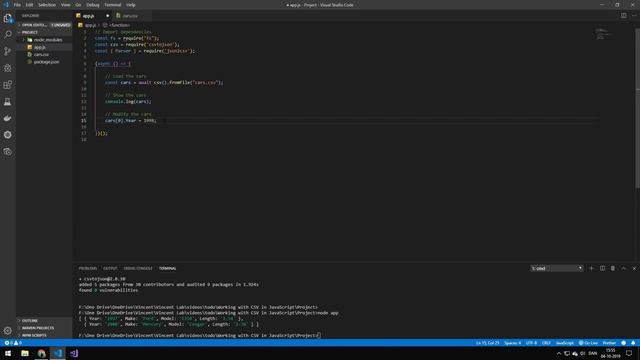Change the JavaScript language mode in the status bar
Image resolution: width=640 pixels, height=360 pixels.
pos(565,343)
